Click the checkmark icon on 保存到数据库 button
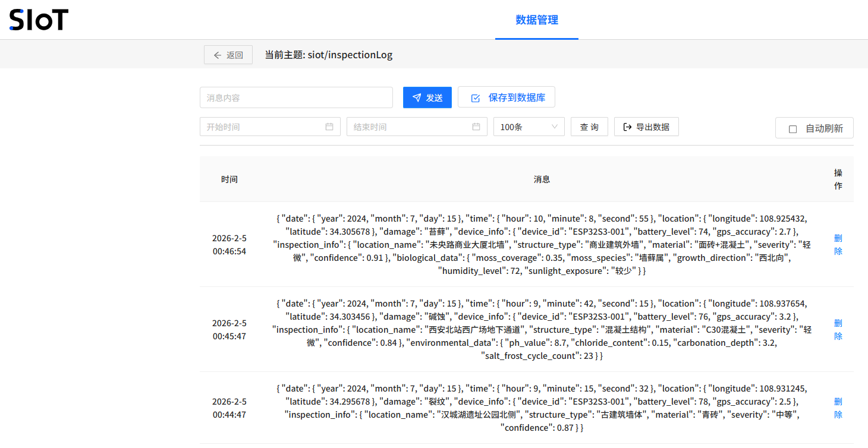Screen dimensions: 868x448 click(476, 97)
